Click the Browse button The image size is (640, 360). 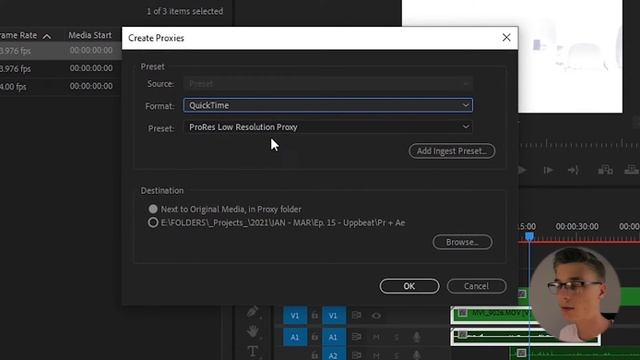(462, 242)
